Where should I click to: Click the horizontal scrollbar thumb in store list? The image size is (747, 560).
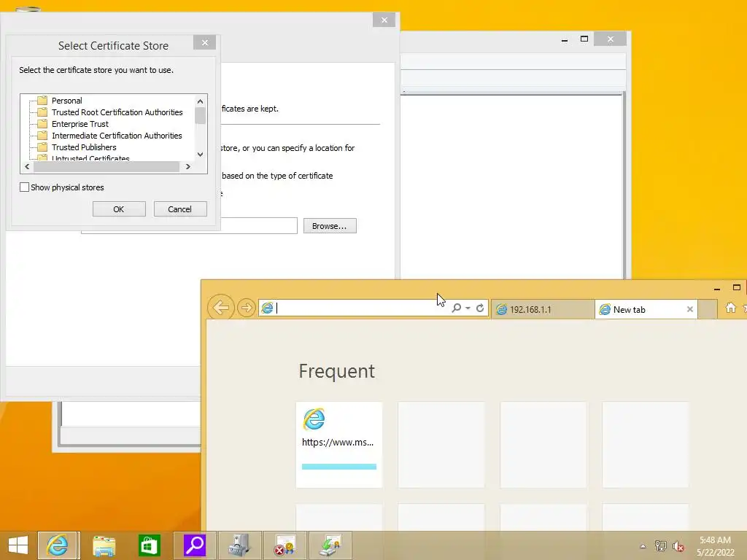click(107, 167)
